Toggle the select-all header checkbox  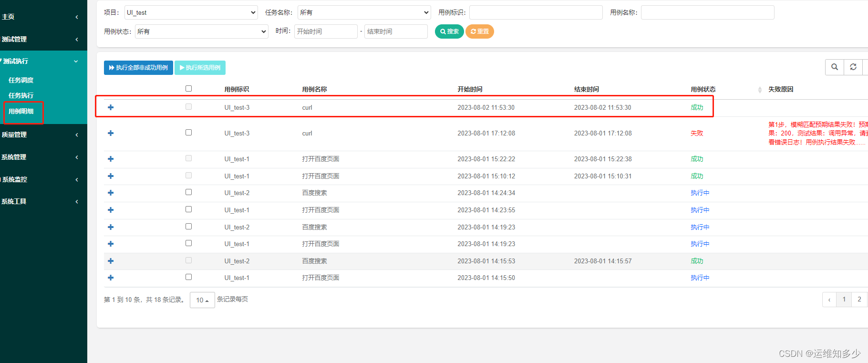point(188,89)
